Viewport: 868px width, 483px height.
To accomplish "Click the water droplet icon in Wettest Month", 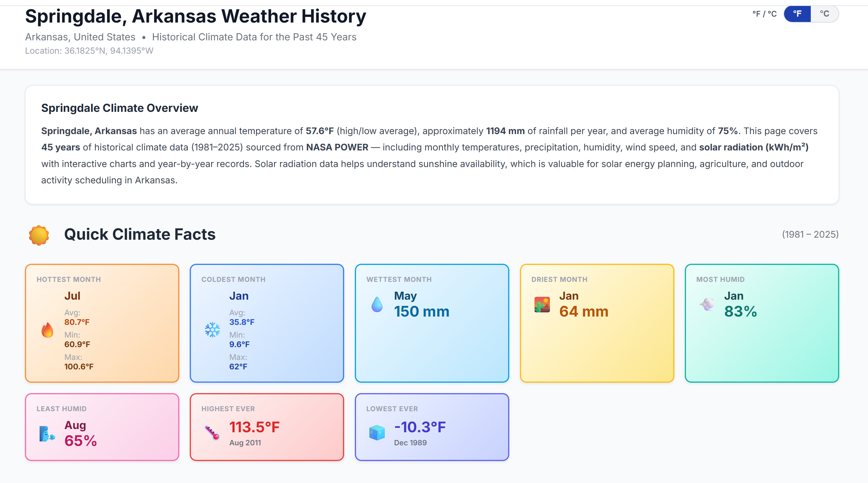I will click(377, 304).
